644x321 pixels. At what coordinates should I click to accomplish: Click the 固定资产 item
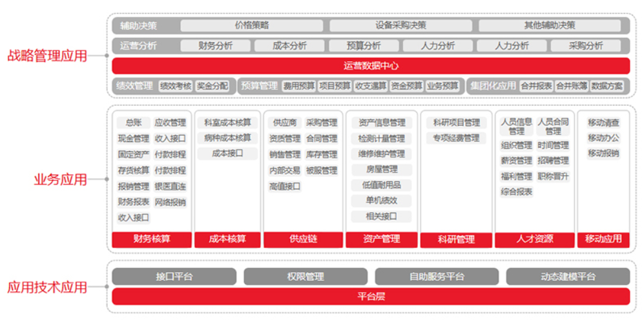pyautogui.click(x=134, y=154)
